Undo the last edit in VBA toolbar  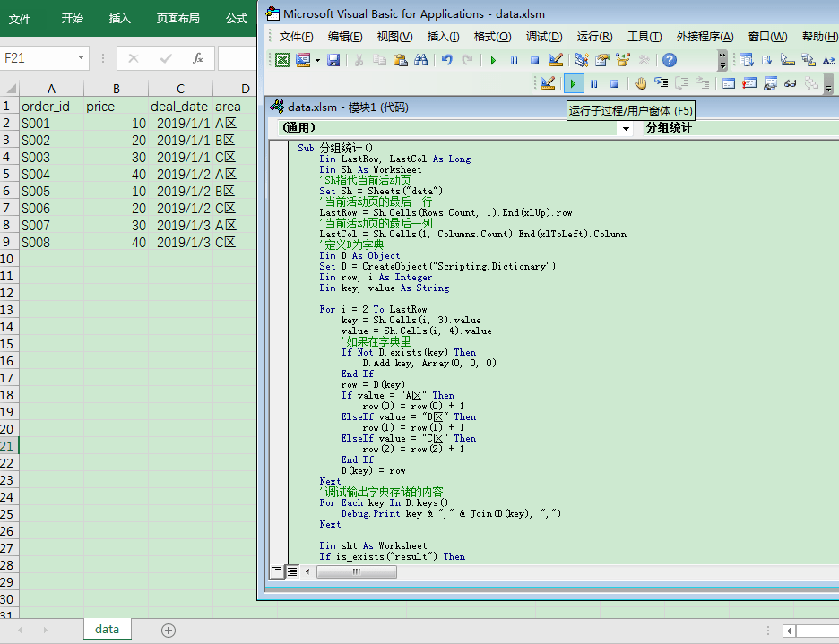pyautogui.click(x=447, y=60)
